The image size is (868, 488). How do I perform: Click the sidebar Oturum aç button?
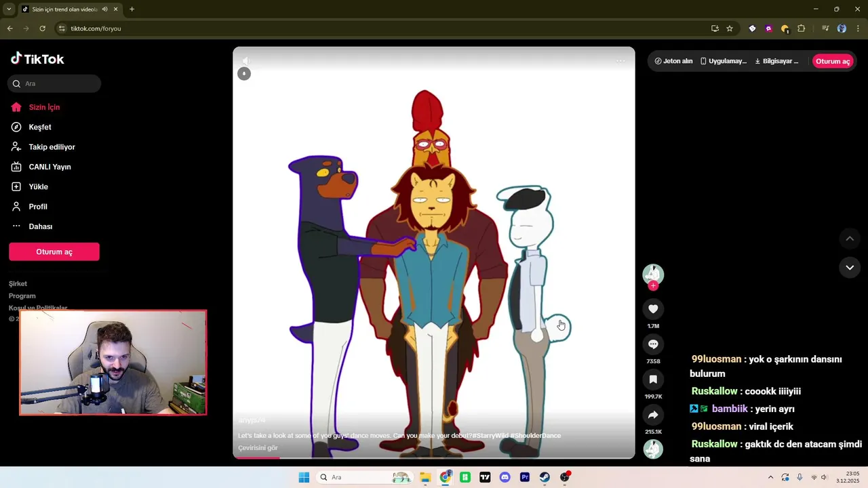tap(54, 251)
